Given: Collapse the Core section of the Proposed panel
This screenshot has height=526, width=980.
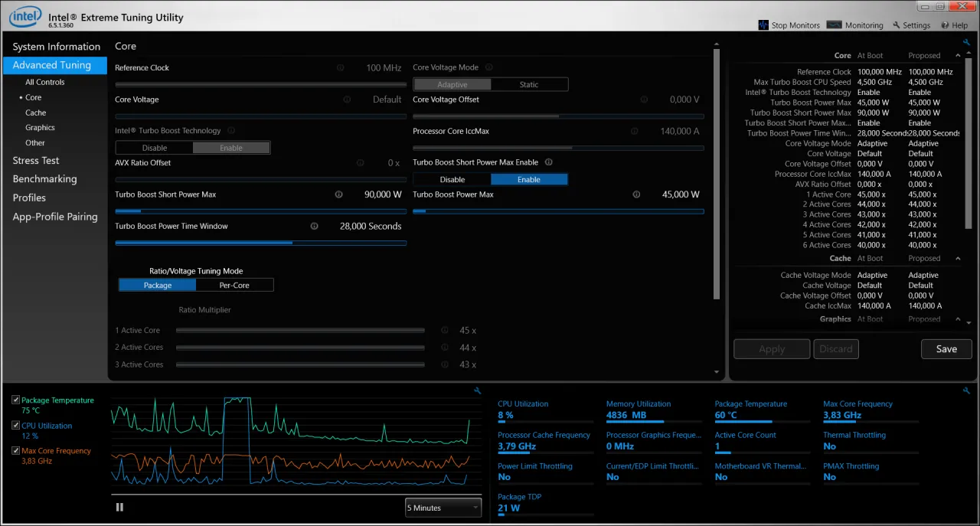Looking at the screenshot, I should (x=958, y=55).
